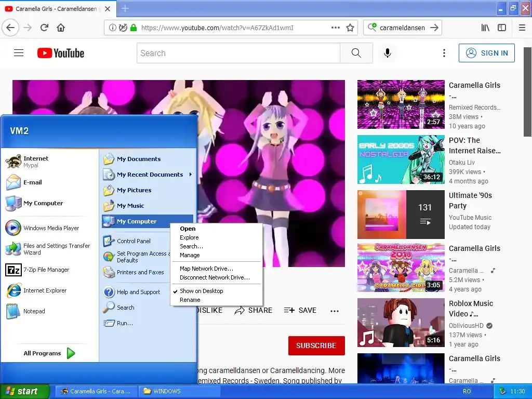Click the SAVE to playlist button

coord(300,310)
